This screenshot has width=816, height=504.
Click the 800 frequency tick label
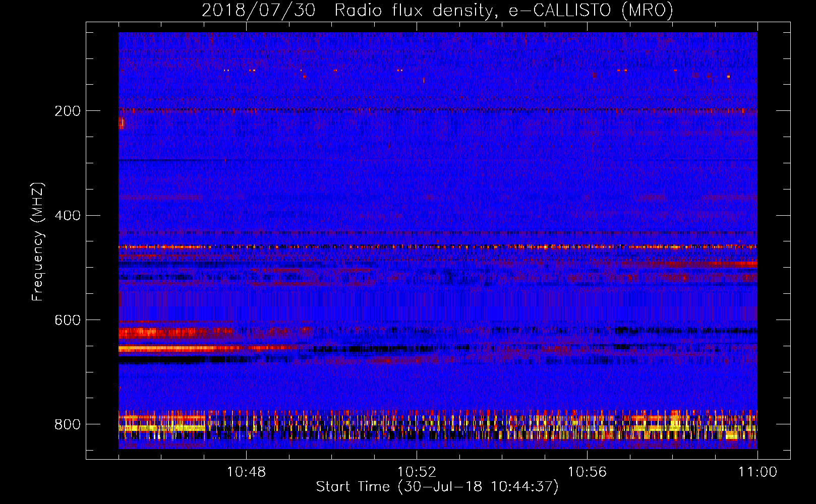coord(68,424)
